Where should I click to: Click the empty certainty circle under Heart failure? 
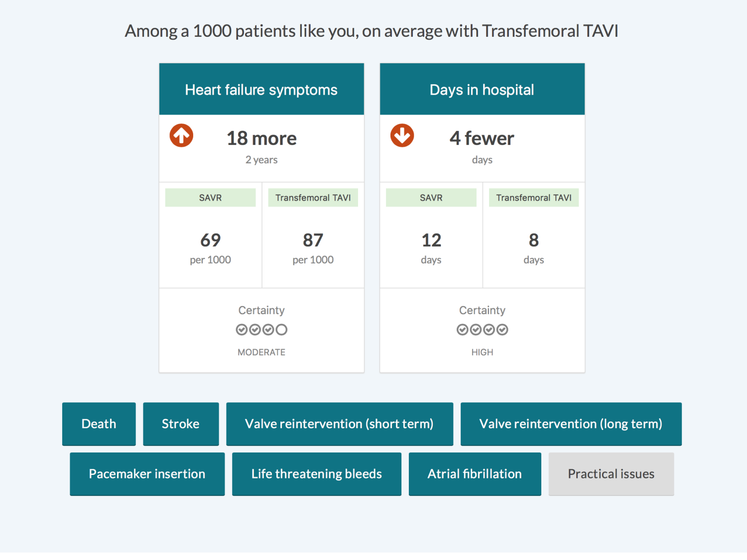(281, 330)
